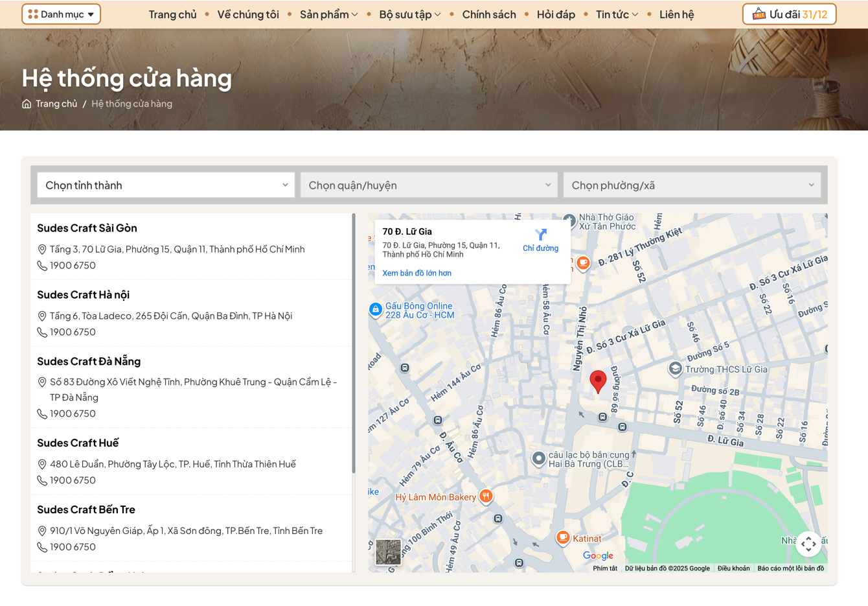Click the red map marker pin

coord(598,382)
